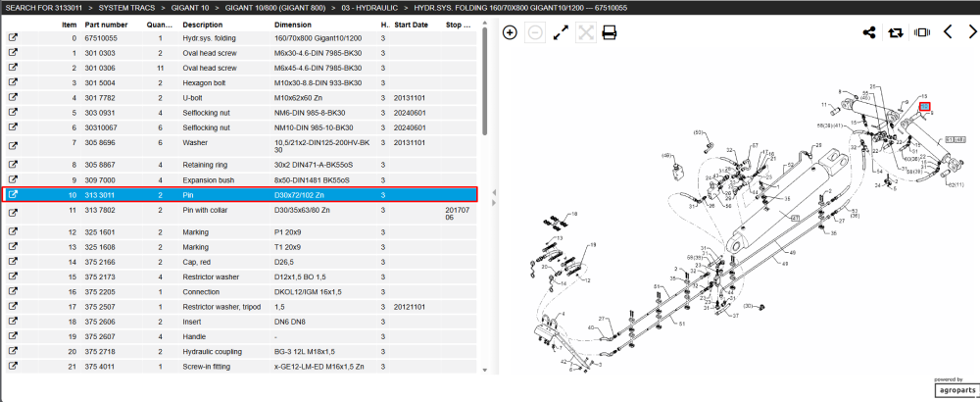Expand the parts list panel right arrow
The height and width of the screenshot is (402, 980).
[494, 203]
